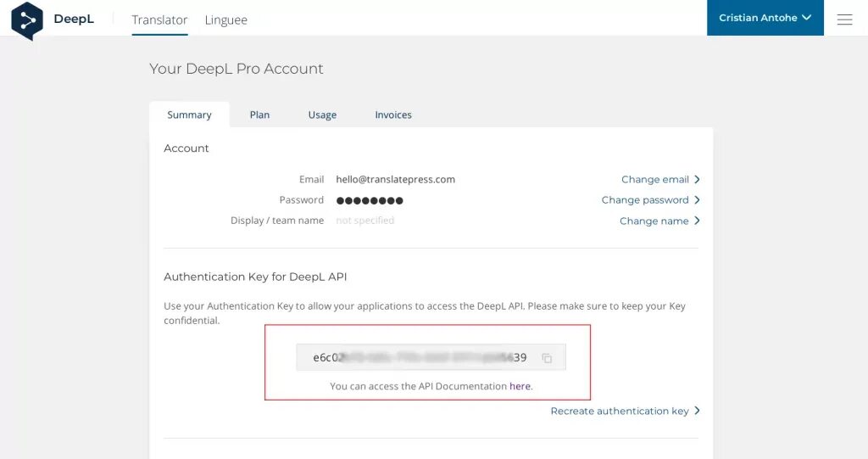The height and width of the screenshot is (459, 868).
Task: Click the arrow after Recreate authentication key
Action: [697, 411]
